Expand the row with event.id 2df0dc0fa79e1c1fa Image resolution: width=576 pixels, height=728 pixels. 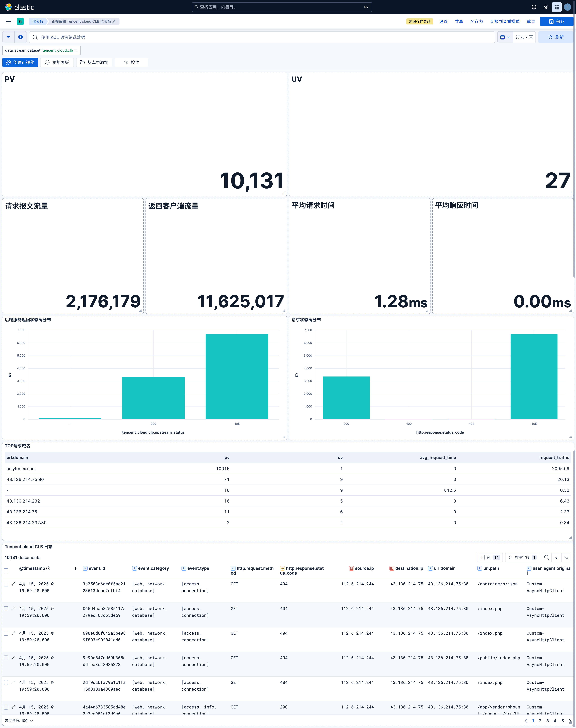[13, 682]
